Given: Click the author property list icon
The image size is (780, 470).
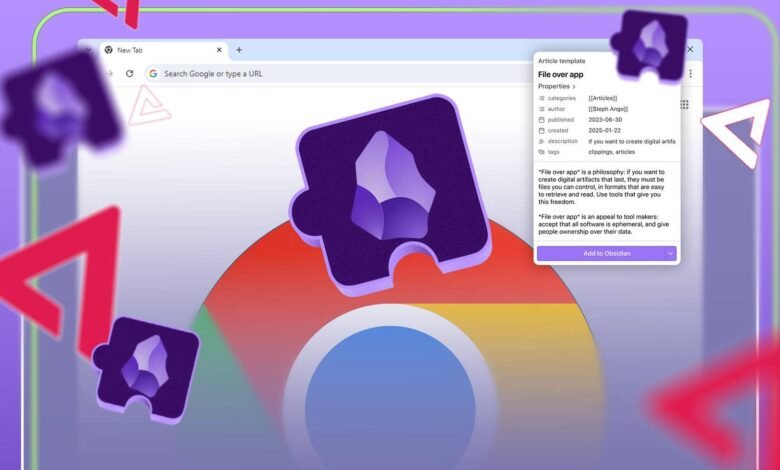Looking at the screenshot, I should [542, 109].
